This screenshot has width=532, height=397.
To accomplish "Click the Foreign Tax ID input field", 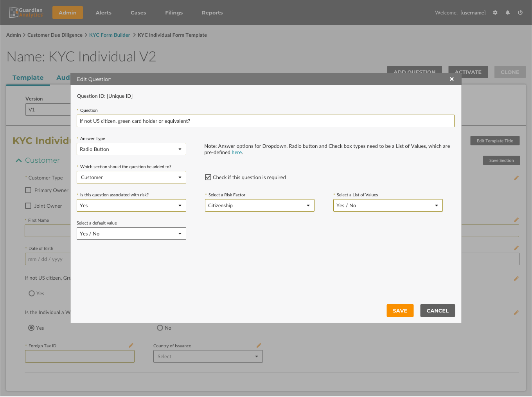I will 80,356.
